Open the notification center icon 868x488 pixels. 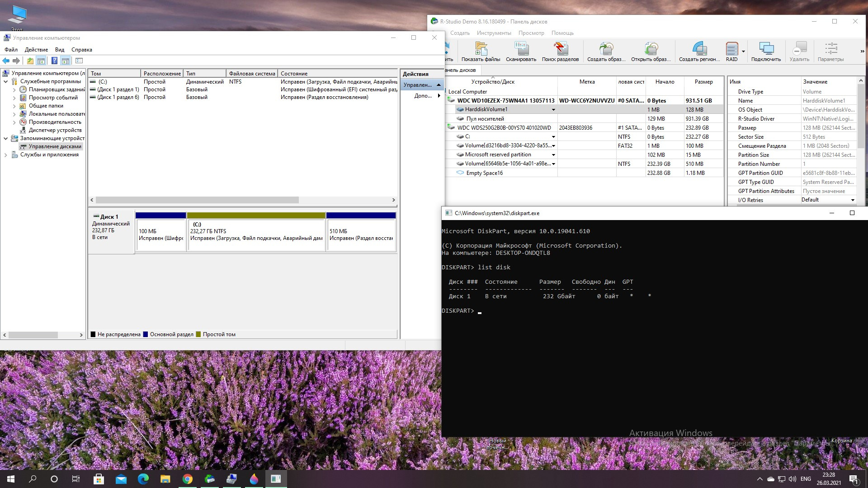(x=854, y=479)
